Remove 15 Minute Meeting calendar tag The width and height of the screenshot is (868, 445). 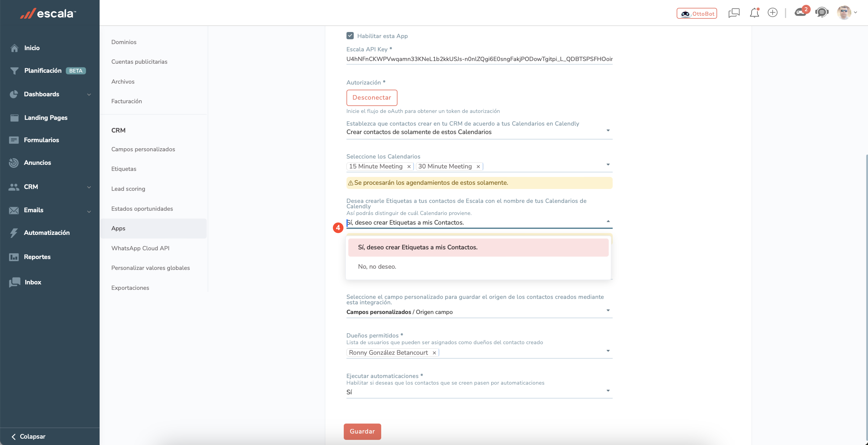tap(409, 166)
